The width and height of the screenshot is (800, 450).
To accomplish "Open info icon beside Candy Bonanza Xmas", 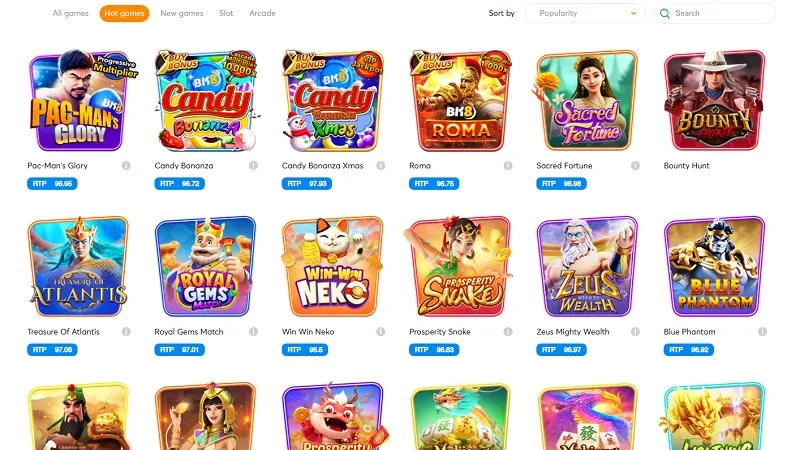I will (x=381, y=165).
